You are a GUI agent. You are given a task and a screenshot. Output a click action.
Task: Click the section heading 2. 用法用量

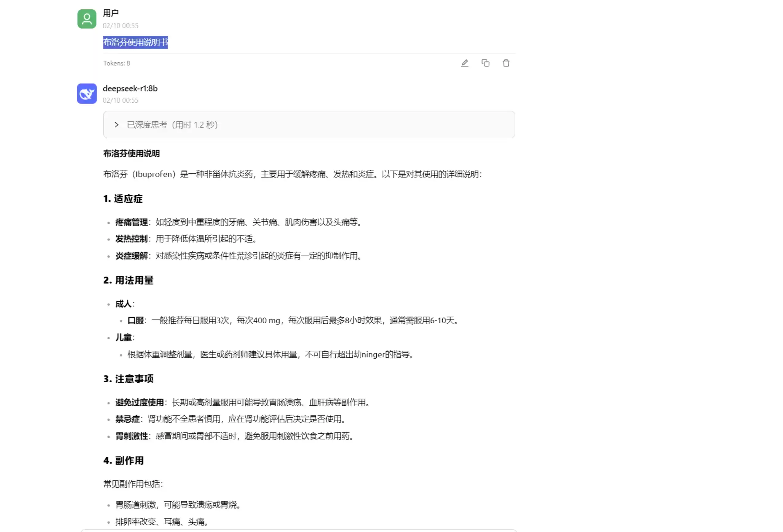point(129,280)
